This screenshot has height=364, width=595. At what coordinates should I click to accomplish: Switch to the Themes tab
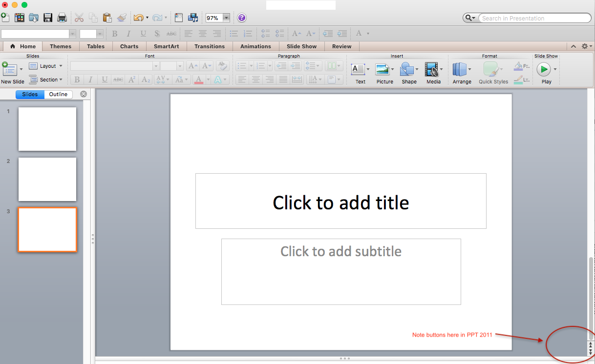(x=61, y=46)
